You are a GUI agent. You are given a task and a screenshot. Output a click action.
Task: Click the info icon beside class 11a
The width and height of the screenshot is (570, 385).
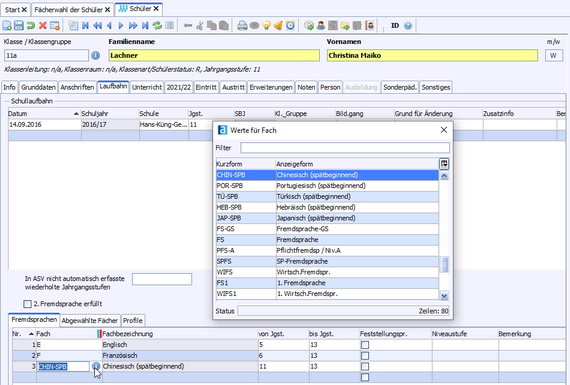click(x=95, y=56)
